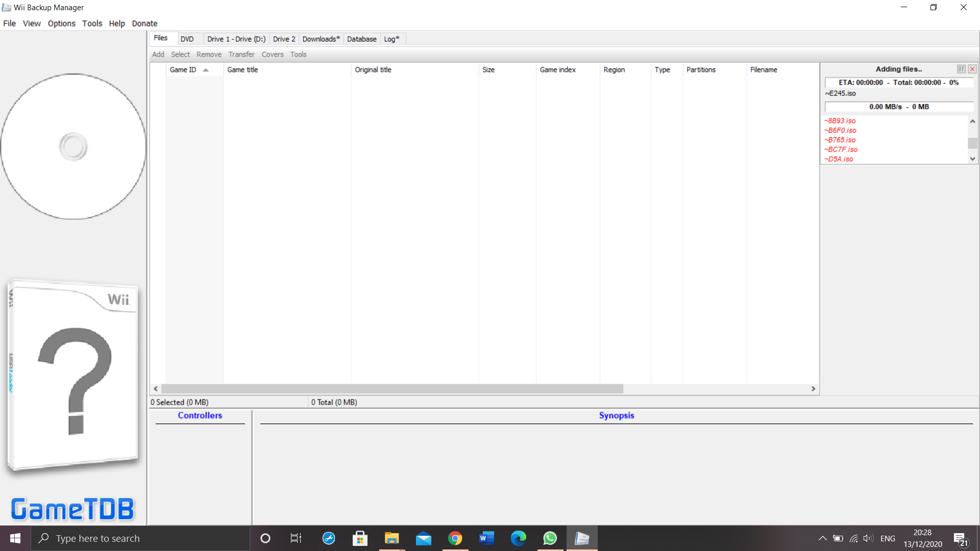This screenshot has height=551, width=980.
Task: Switch to the Drive 2 tab
Action: click(284, 39)
